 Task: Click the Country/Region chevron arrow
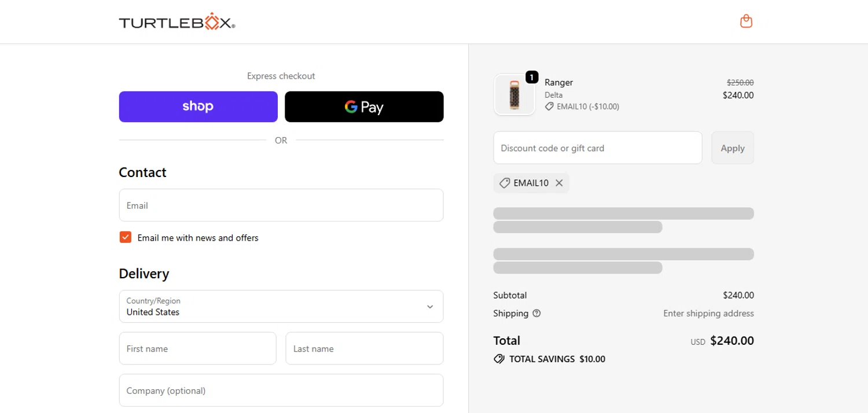[x=430, y=307]
